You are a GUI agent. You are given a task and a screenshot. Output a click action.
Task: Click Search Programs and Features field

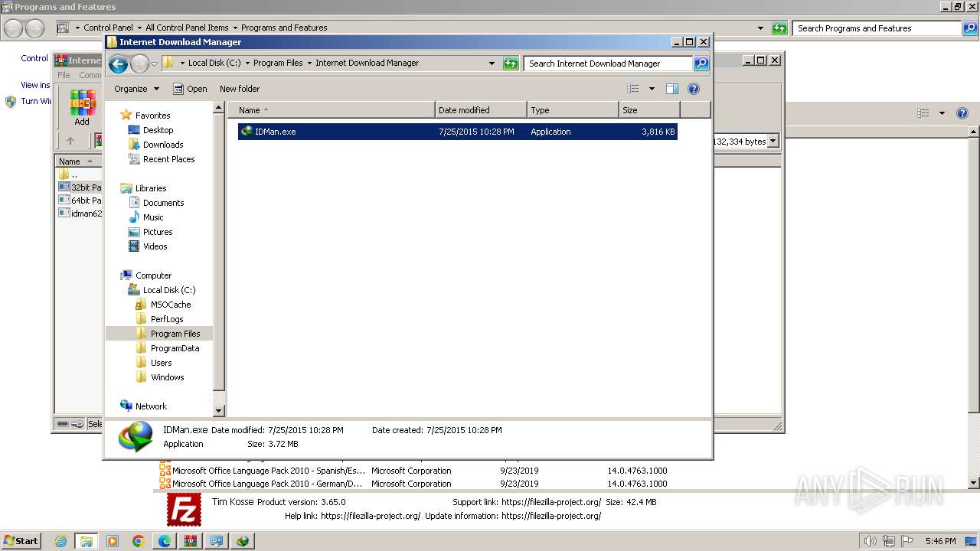tap(877, 28)
